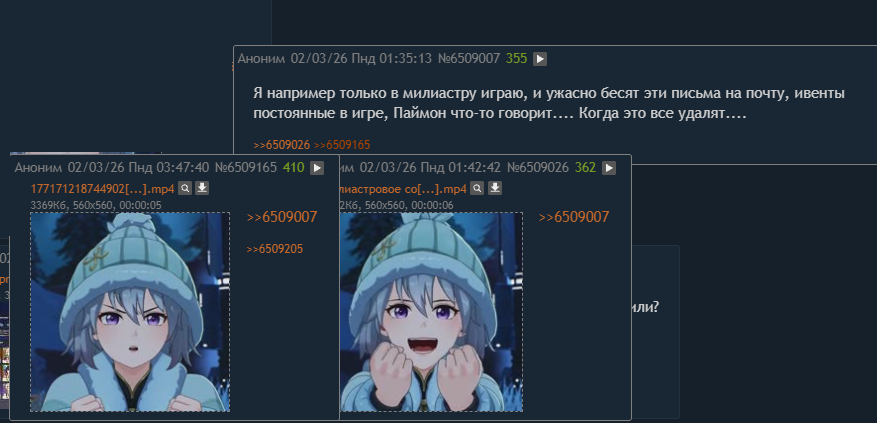Play the frowning character video thumbnail

click(x=130, y=312)
